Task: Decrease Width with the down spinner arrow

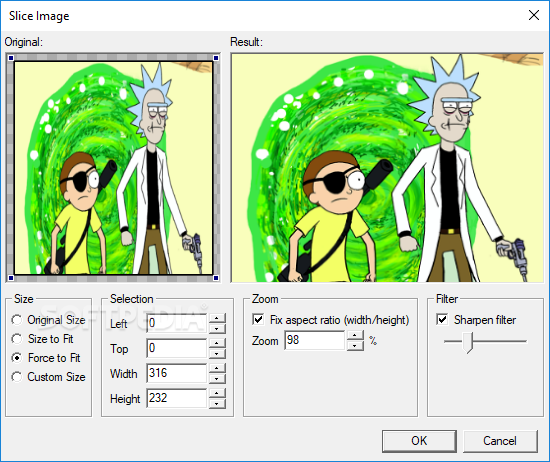Action: (x=217, y=378)
